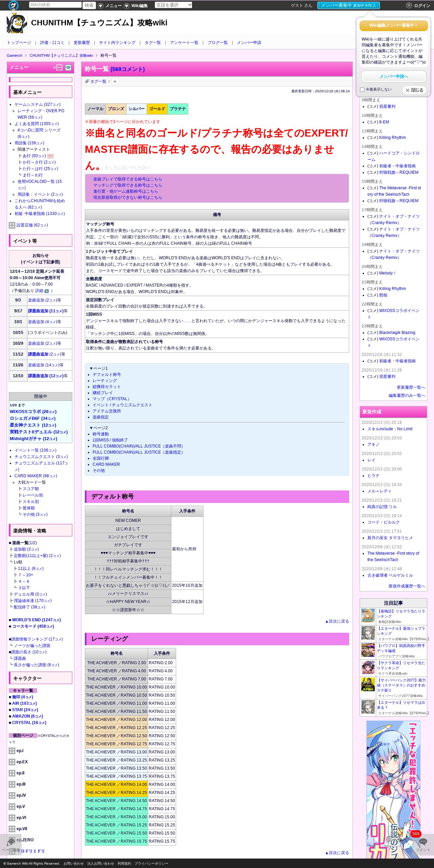This screenshot has height=868, width=434.
Task: Open the 新規作成履歴一覧へ link
Action: pos(407,586)
